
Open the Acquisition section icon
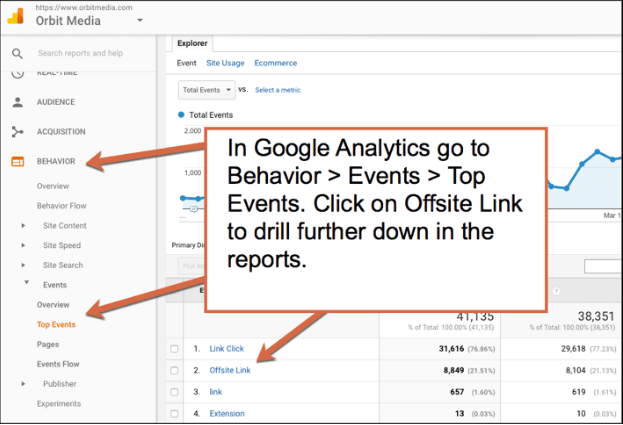[x=17, y=131]
